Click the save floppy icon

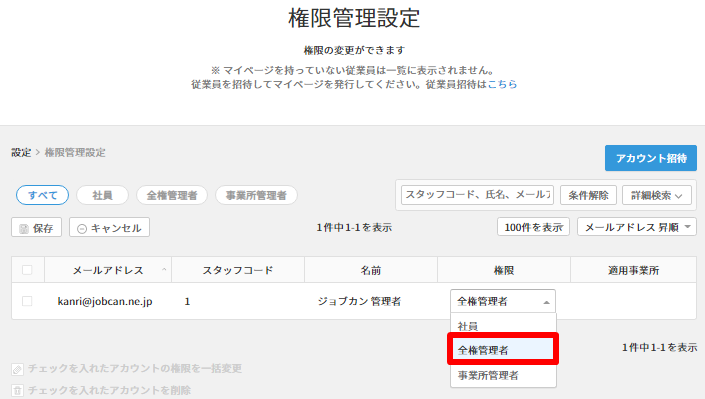click(x=24, y=229)
